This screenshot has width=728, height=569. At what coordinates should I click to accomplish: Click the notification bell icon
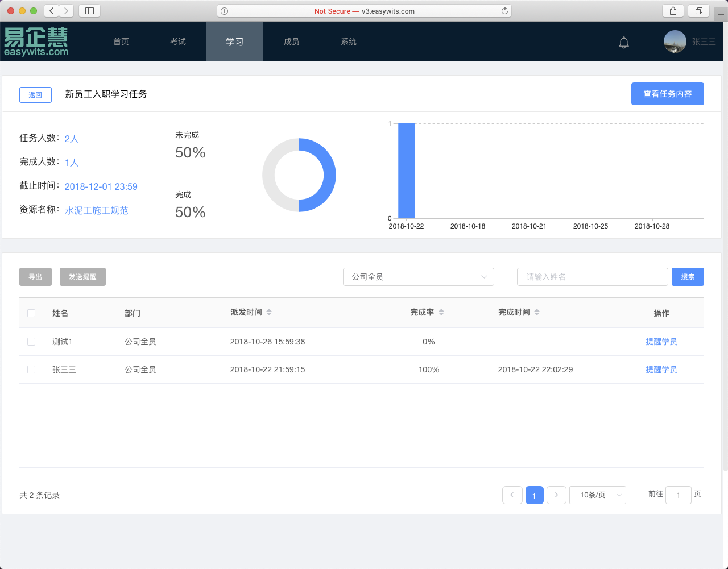coord(624,42)
